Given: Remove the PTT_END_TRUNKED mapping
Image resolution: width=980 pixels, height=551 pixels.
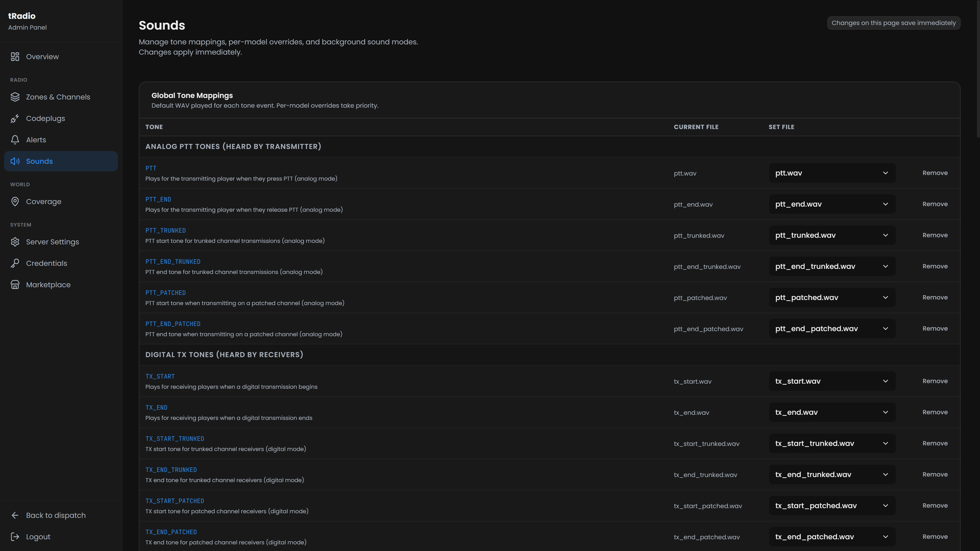Looking at the screenshot, I should click(935, 267).
